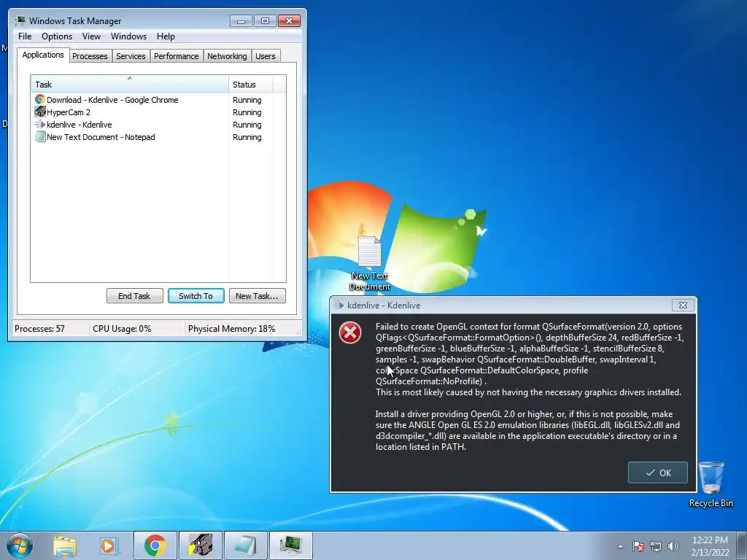This screenshot has height=560, width=747.
Task: Select the New Text Document desktop icon
Action: point(370,263)
